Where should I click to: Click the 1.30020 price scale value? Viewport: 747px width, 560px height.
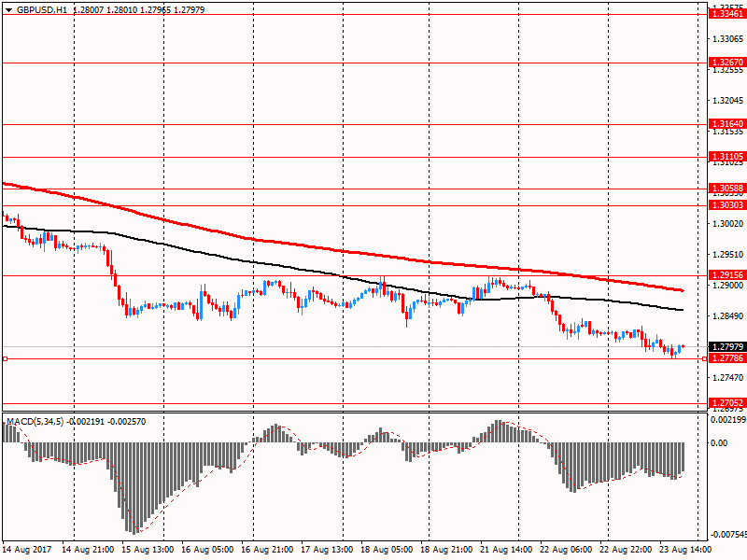point(727,223)
